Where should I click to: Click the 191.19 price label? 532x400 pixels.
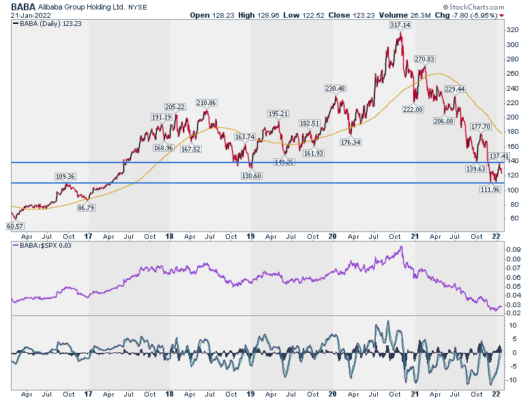point(162,117)
